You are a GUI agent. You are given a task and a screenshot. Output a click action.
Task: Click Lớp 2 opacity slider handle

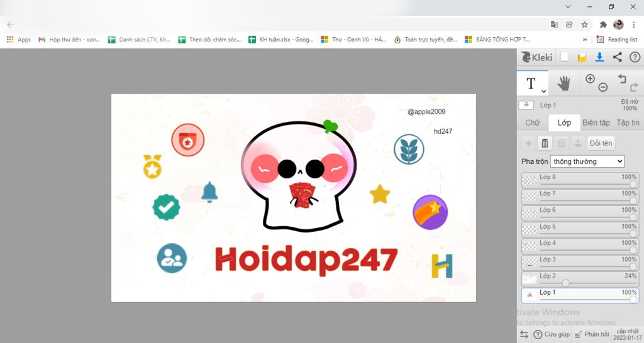(565, 283)
